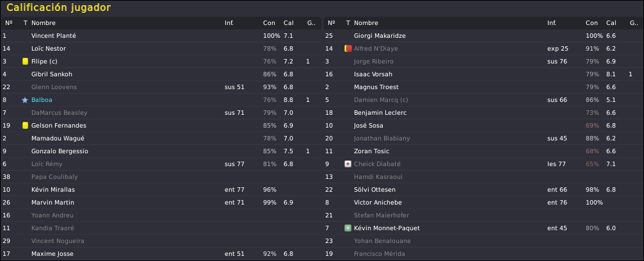Select Giorgi Makaridze's name
Viewport: 644px width, 261px height.
pos(380,36)
